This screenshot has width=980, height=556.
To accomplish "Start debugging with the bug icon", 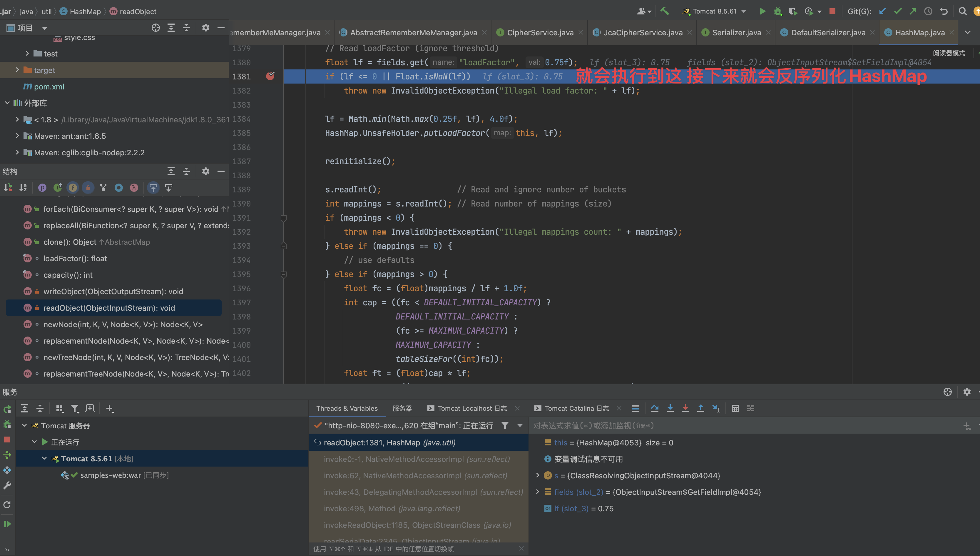I will pyautogui.click(x=777, y=11).
